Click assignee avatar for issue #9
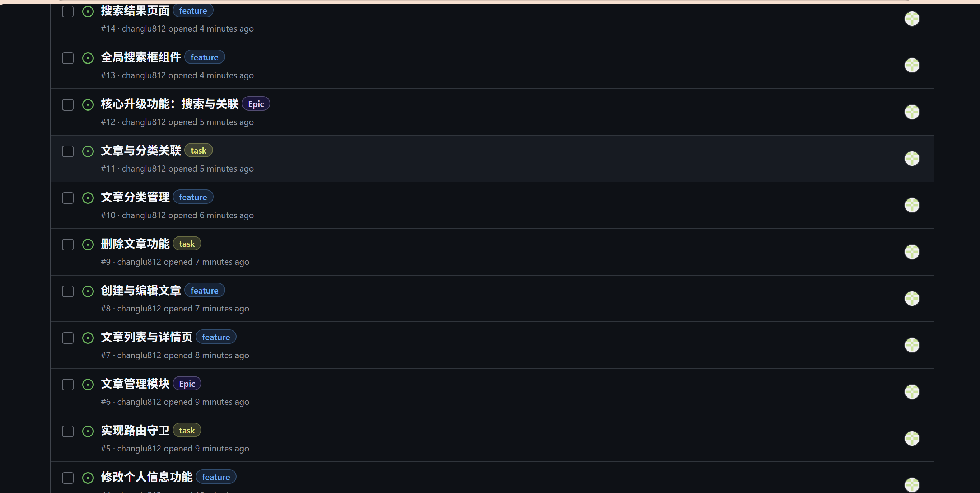Image resolution: width=980 pixels, height=493 pixels. tap(911, 252)
